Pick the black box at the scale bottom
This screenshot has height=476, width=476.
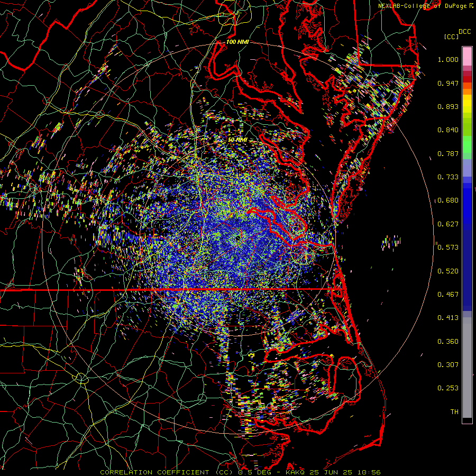467,420
